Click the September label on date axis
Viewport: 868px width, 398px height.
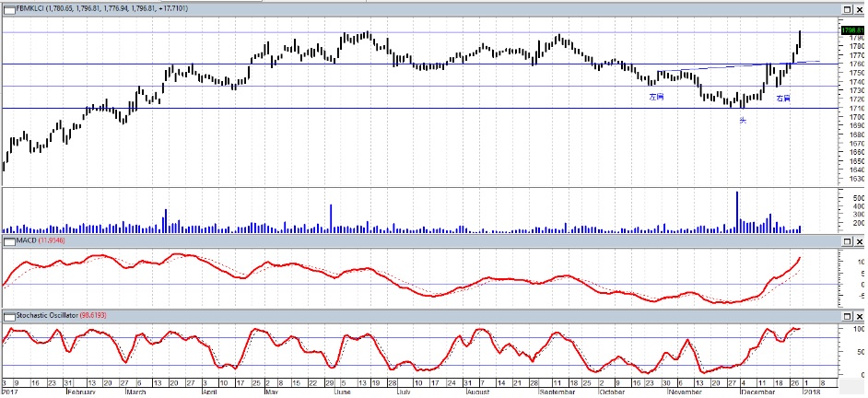click(x=556, y=392)
